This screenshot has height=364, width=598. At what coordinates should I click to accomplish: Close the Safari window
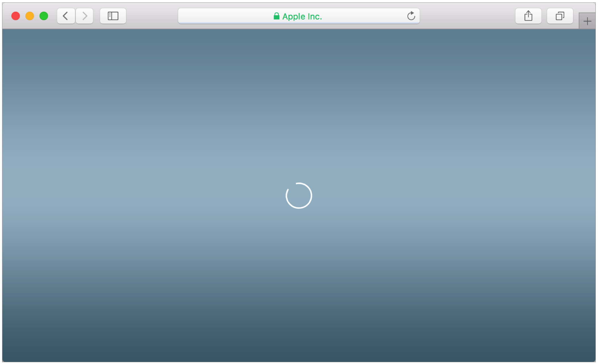pyautogui.click(x=16, y=16)
